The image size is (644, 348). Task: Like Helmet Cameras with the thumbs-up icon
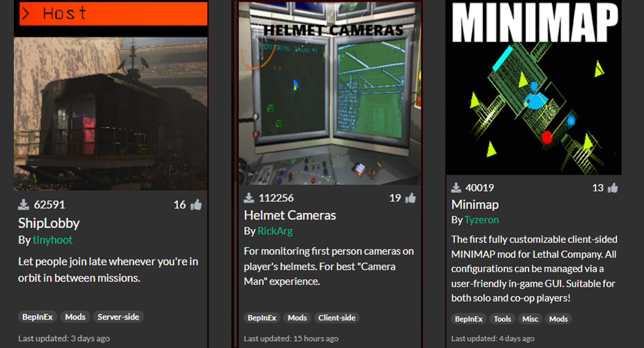[410, 198]
